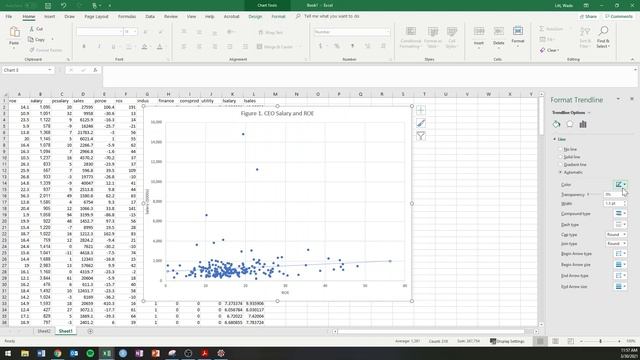Image resolution: width=640 pixels, height=360 pixels.
Task: Open the Begin Arrow size dropdown
Action: tap(620, 264)
